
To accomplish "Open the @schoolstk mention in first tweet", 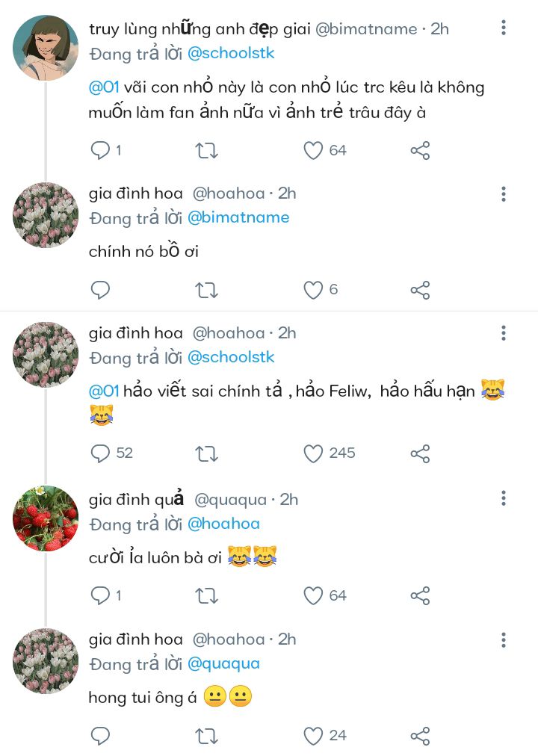I will [x=230, y=54].
